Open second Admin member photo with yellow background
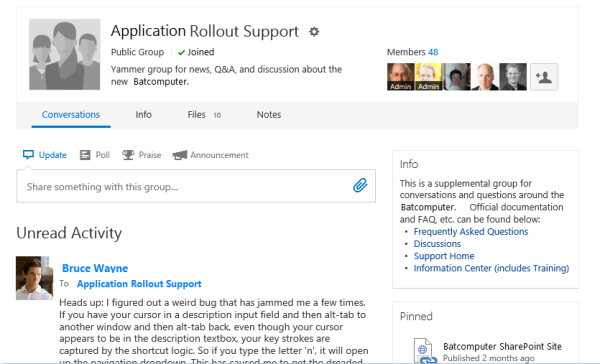Screen dimensions: 600x364 pos(429,77)
